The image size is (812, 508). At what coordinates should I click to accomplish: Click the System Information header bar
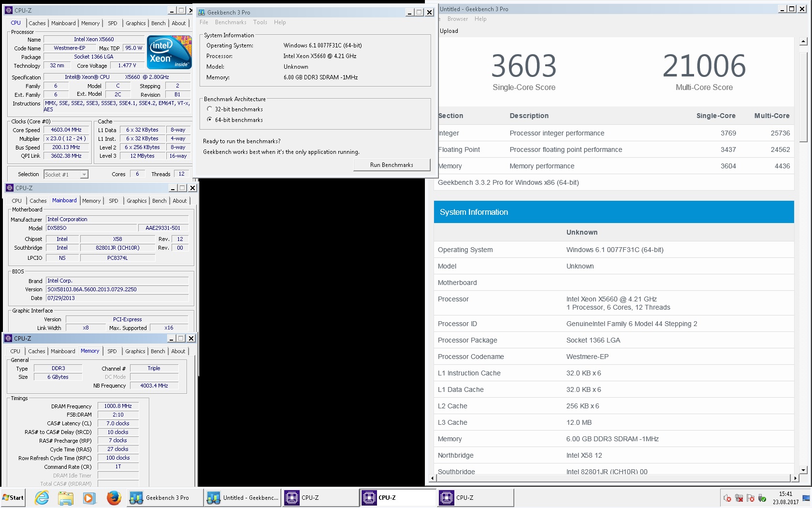pos(614,212)
